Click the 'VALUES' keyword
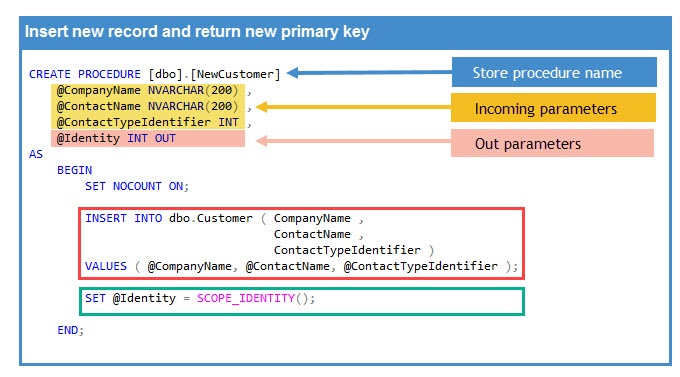The image size is (680, 377). click(x=106, y=266)
